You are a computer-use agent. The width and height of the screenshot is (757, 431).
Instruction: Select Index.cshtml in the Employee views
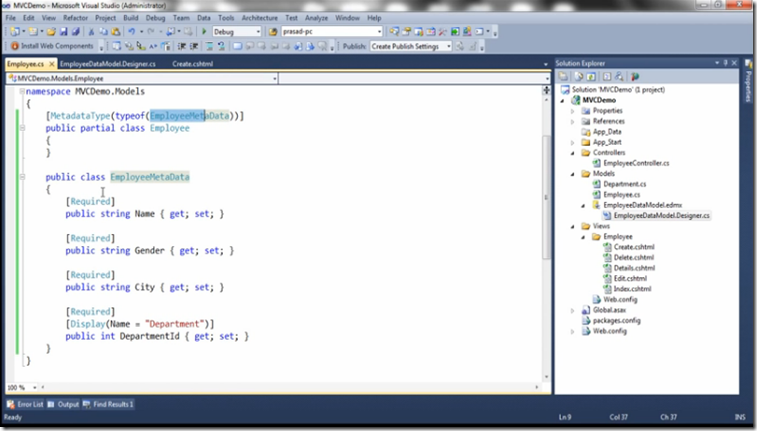632,289
